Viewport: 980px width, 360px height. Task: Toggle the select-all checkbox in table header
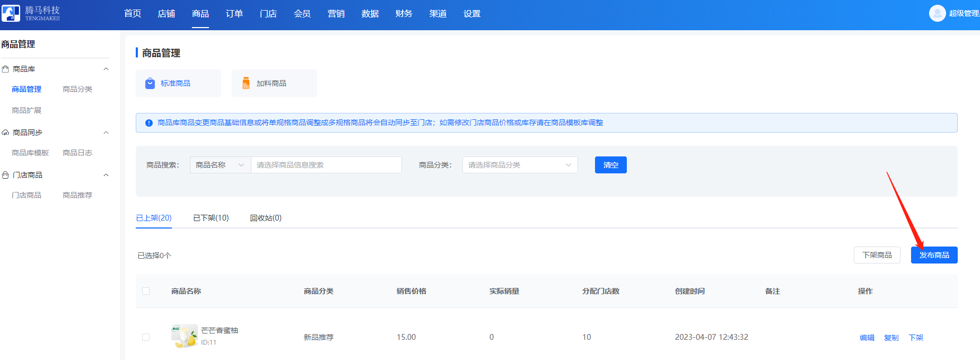[x=146, y=291]
